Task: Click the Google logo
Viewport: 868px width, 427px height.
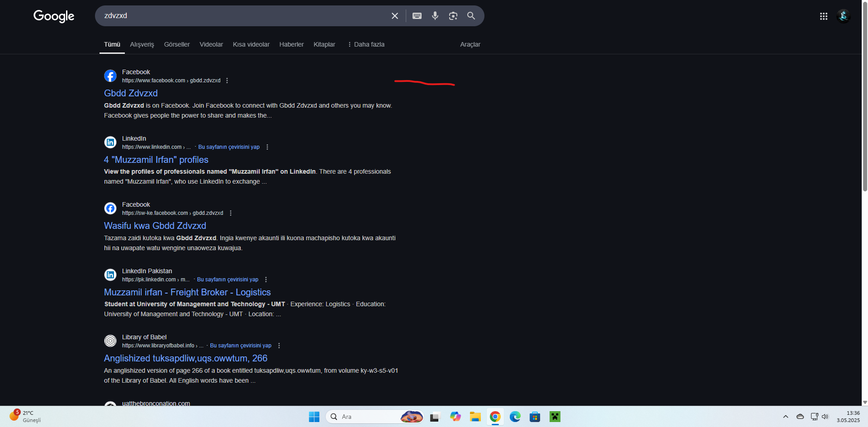Action: pos(54,16)
